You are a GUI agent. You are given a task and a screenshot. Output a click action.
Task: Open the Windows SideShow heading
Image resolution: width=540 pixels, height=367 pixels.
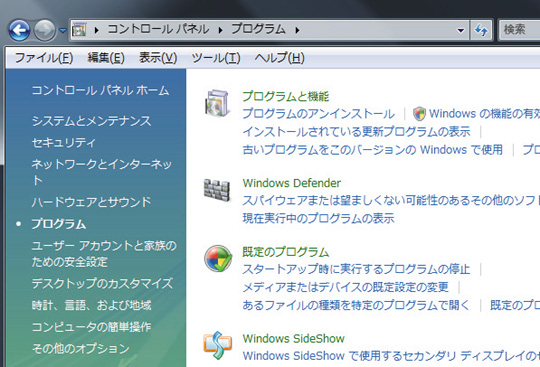point(293,338)
